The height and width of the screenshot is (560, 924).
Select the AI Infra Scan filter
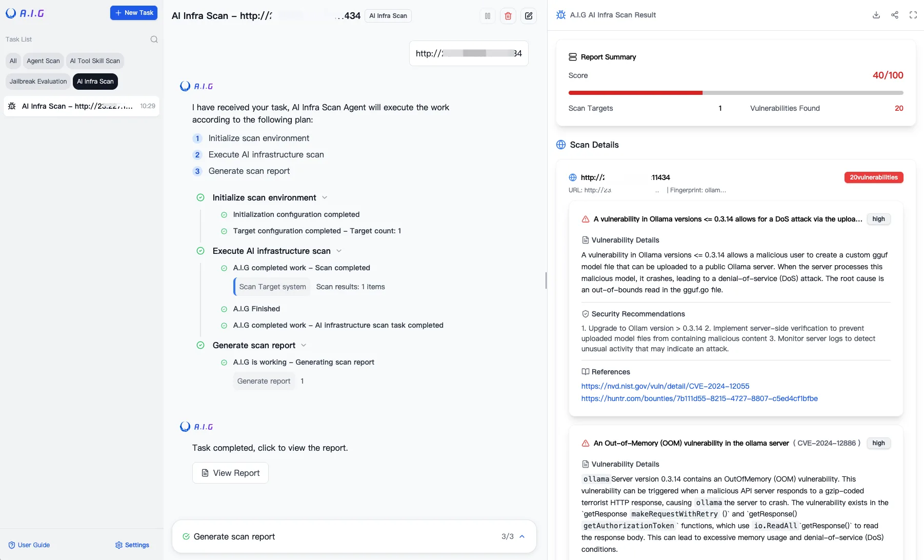point(95,82)
